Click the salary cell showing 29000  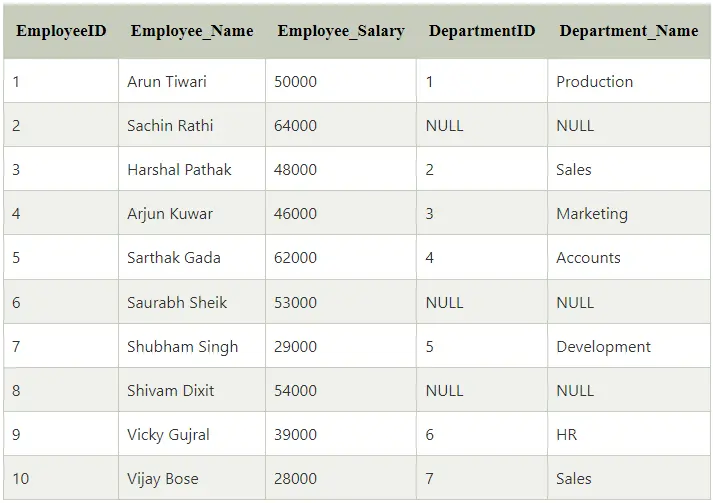341,346
